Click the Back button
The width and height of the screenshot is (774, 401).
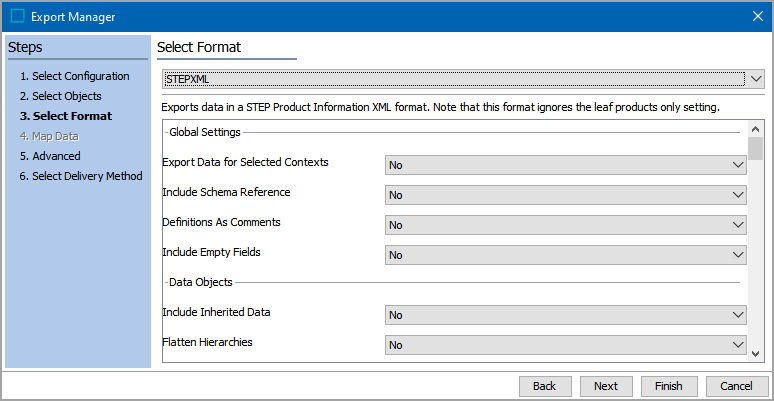[x=545, y=386]
